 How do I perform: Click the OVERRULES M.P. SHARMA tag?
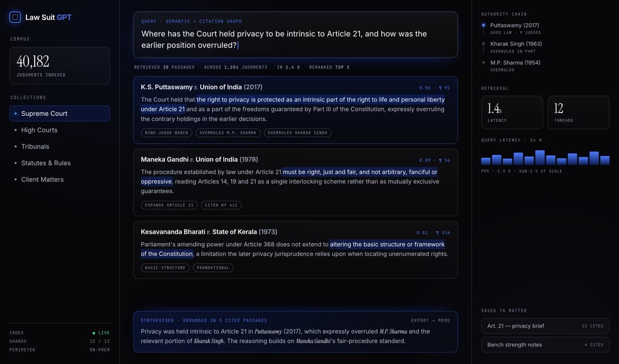click(228, 133)
